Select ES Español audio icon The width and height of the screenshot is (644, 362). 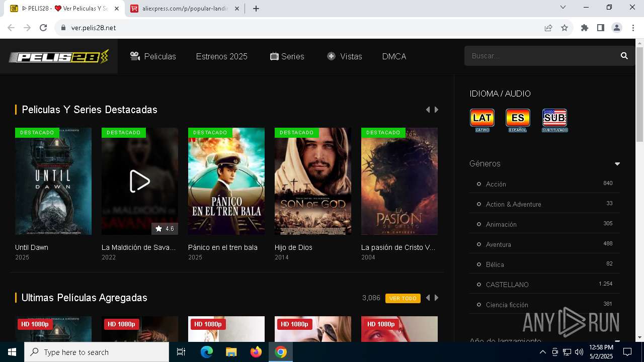tap(518, 120)
